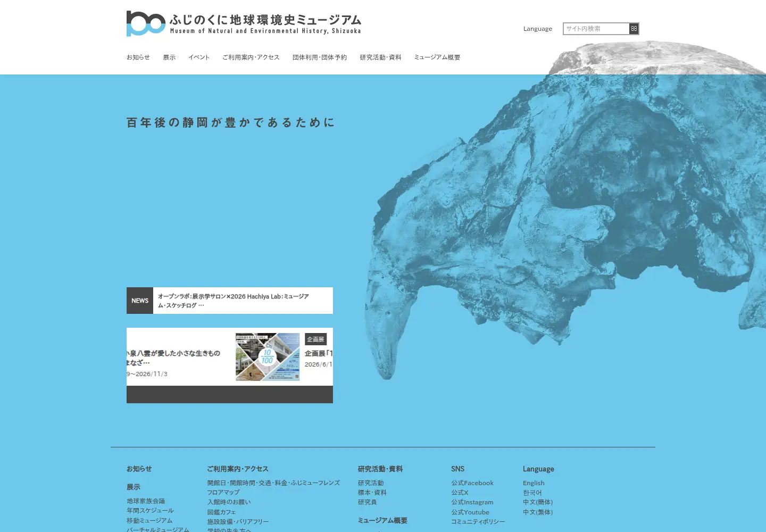Switch site language to 中文(繁体)
766x532 pixels.
click(x=538, y=512)
